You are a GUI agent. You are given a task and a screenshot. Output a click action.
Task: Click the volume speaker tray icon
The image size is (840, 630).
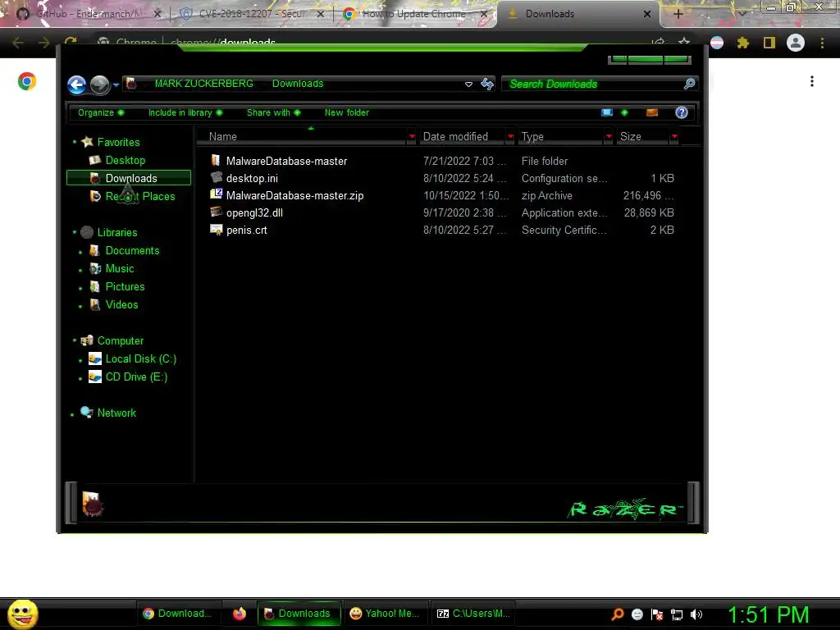(x=696, y=614)
